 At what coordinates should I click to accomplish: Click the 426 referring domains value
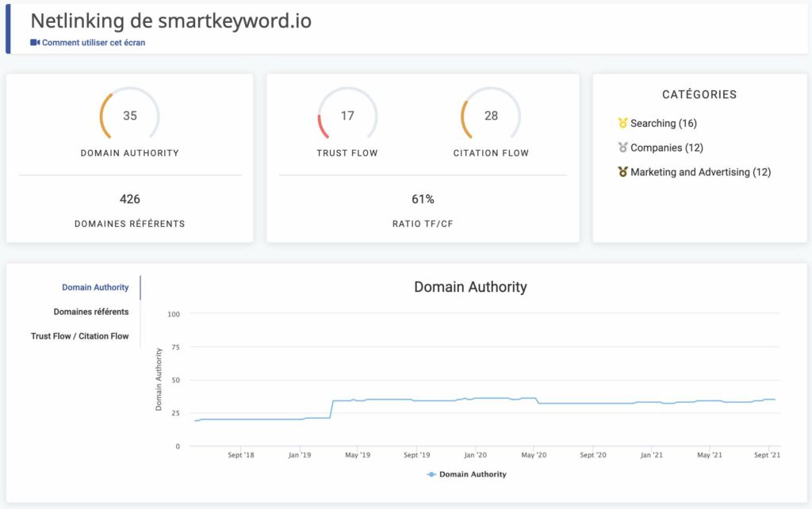tap(129, 199)
